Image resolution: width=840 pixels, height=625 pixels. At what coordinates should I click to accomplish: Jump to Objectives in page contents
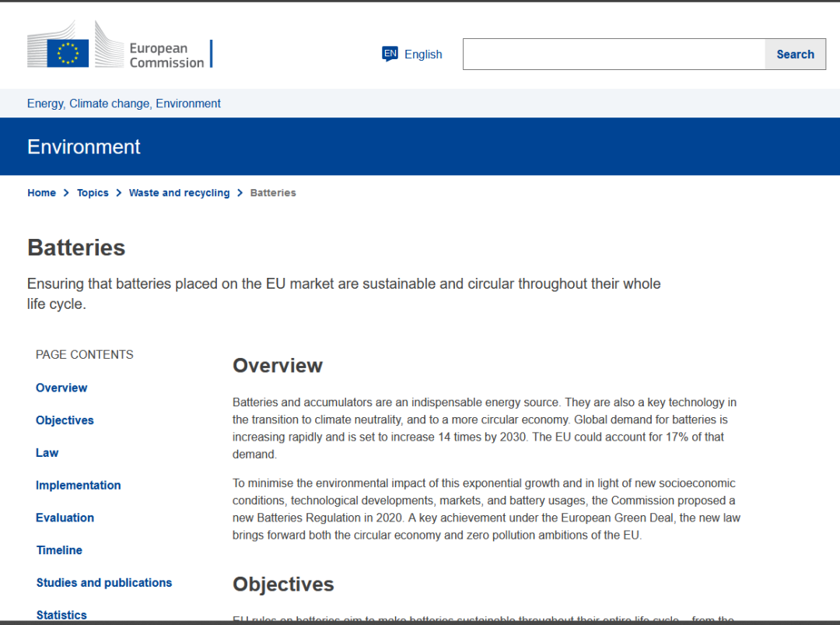click(x=65, y=420)
